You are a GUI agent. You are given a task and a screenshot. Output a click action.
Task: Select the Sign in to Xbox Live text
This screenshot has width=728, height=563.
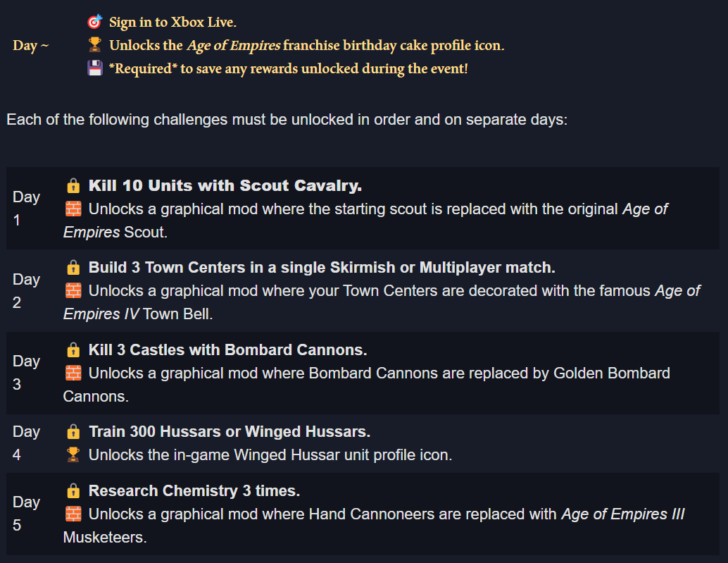pos(172,23)
